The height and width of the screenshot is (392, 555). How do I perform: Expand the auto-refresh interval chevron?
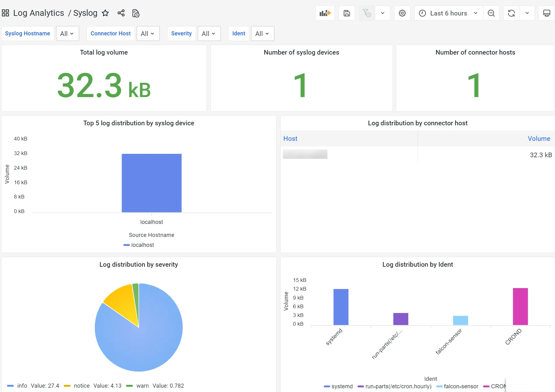[527, 13]
